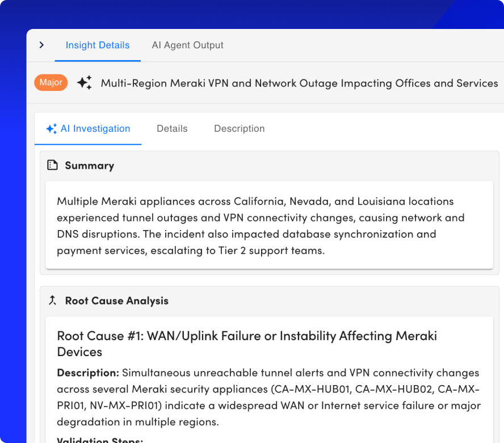Collapse the Summary section header
504x443 pixels.
(x=89, y=165)
